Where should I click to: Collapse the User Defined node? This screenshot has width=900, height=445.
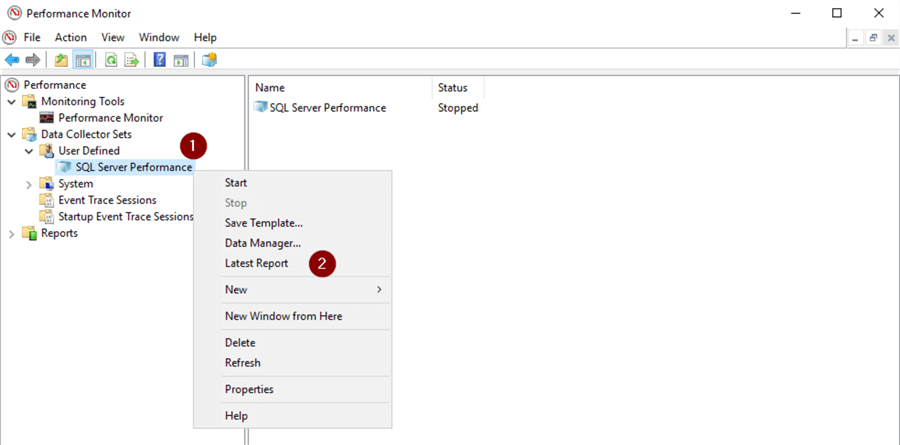(29, 151)
